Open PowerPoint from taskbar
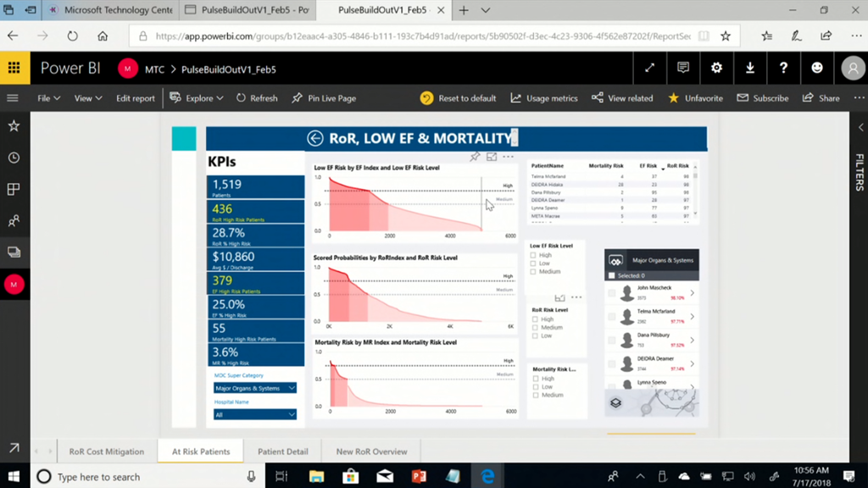Image resolution: width=868 pixels, height=488 pixels. click(419, 476)
